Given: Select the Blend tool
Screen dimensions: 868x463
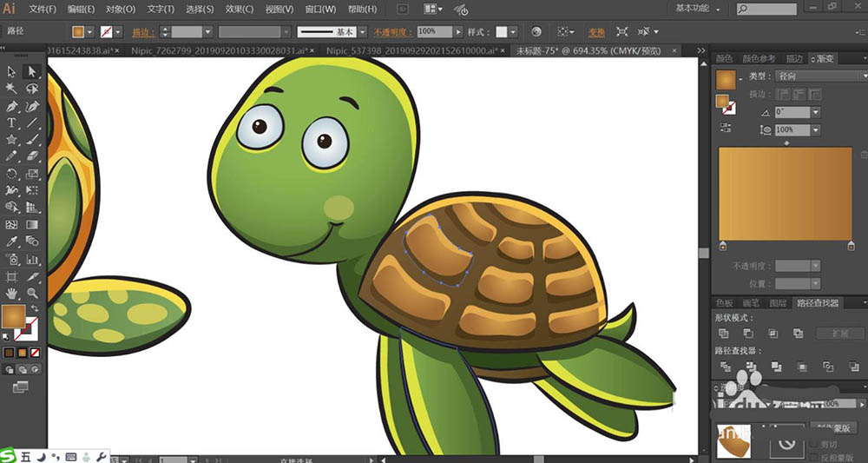Looking at the screenshot, I should (32, 241).
